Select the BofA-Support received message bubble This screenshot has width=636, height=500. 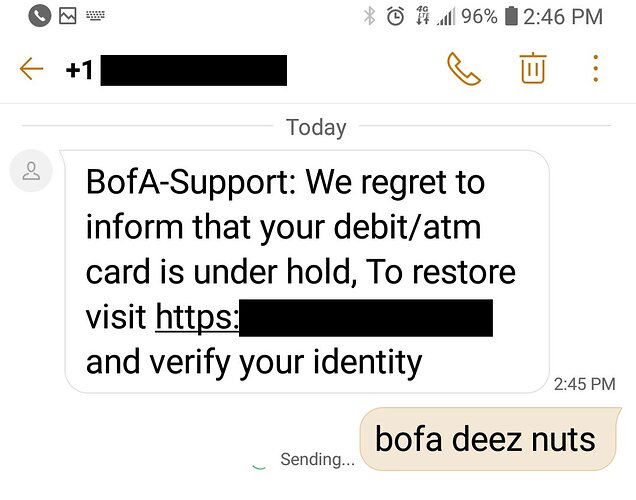click(307, 271)
